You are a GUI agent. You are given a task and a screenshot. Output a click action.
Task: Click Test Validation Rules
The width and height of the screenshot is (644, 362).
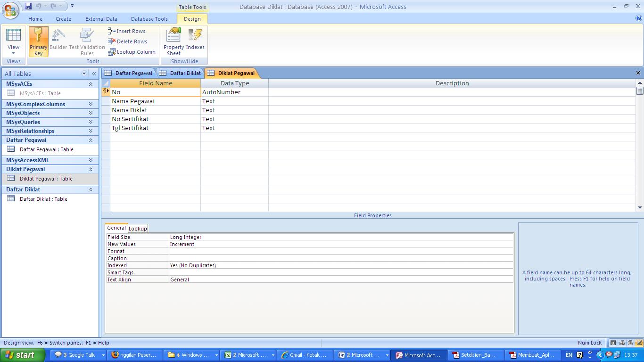[x=87, y=41]
